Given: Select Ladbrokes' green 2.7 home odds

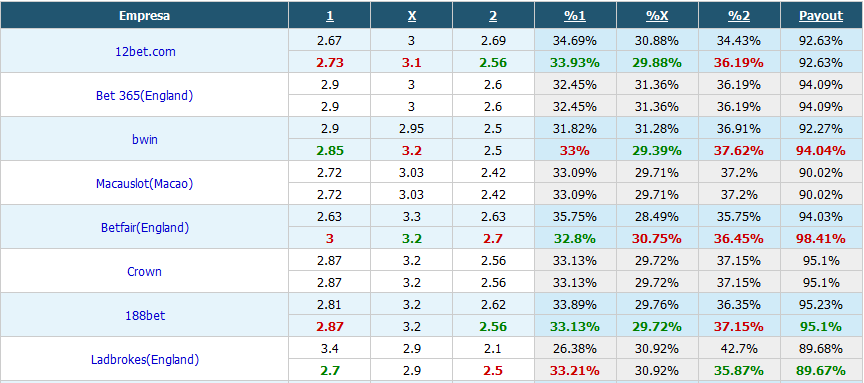Looking at the screenshot, I should 330,371.
